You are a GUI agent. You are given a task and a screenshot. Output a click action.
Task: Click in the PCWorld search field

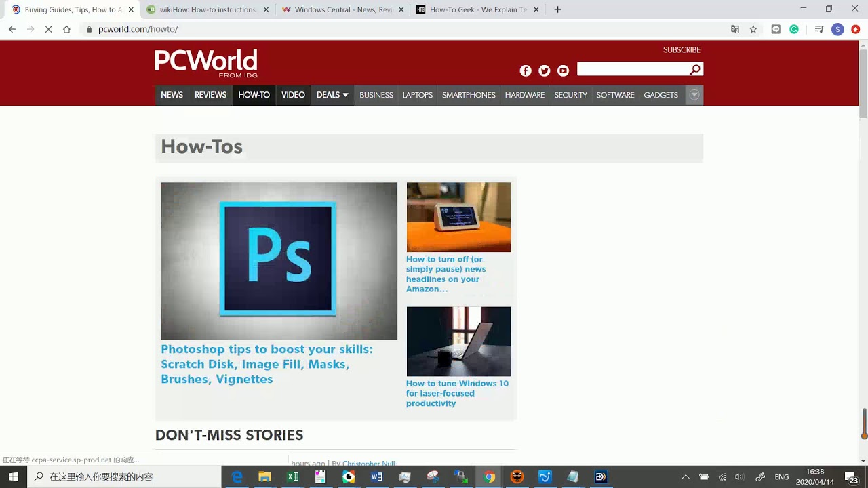click(633, 69)
